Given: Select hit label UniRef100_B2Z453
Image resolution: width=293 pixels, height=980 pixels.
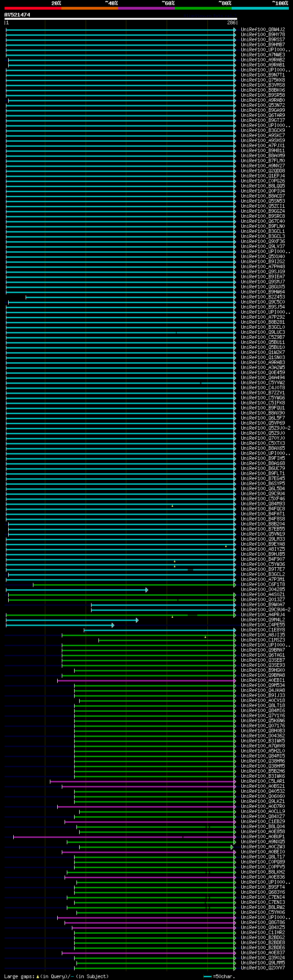Looking at the screenshot, I should (x=263, y=297).
